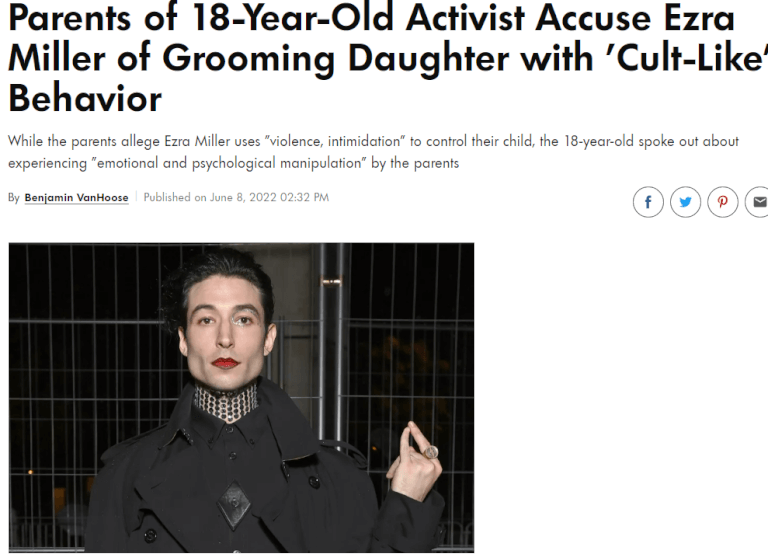Click the published date June 8, 2022
This screenshot has height=554, width=768.
243,197
